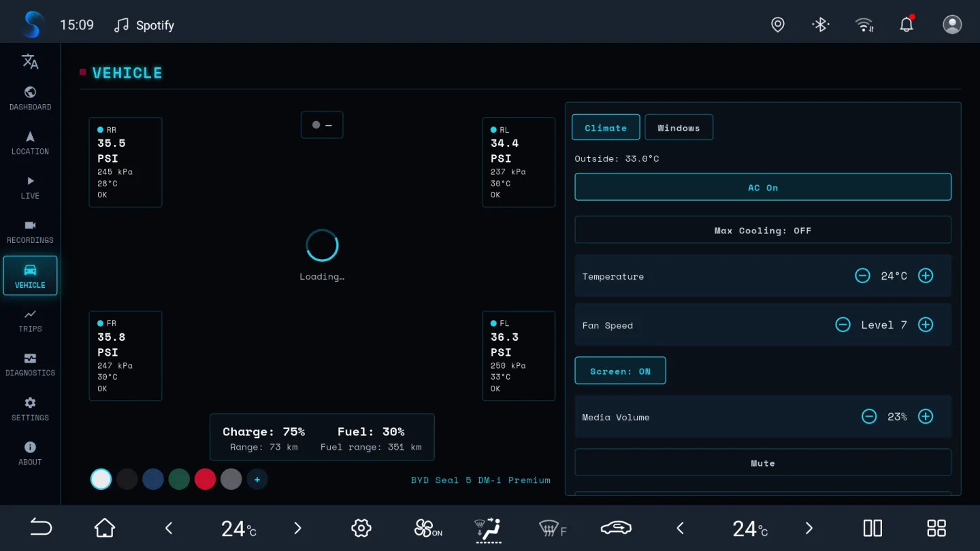Decrease right zone temperature with left chevron
980x551 pixels.
coord(680,528)
